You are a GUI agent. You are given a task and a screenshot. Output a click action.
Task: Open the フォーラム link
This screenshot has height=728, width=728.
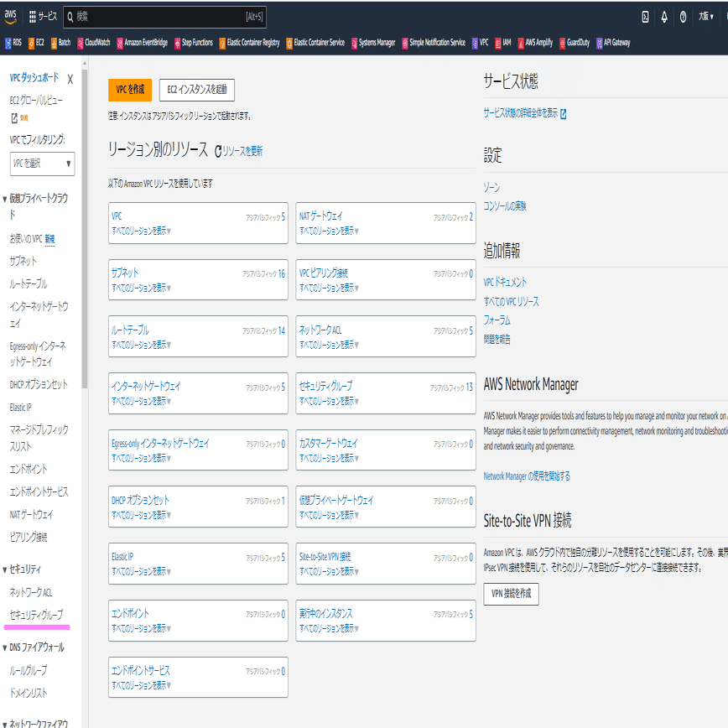click(497, 320)
